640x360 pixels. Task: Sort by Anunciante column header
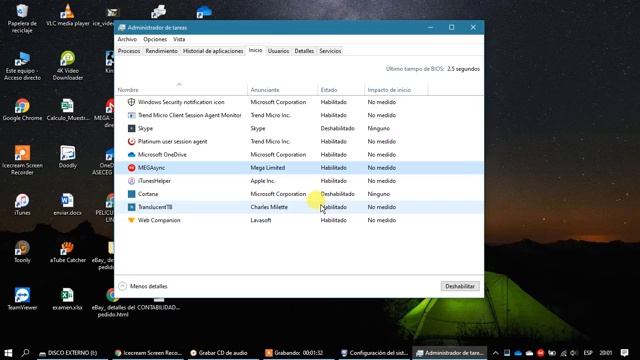pyautogui.click(x=282, y=89)
